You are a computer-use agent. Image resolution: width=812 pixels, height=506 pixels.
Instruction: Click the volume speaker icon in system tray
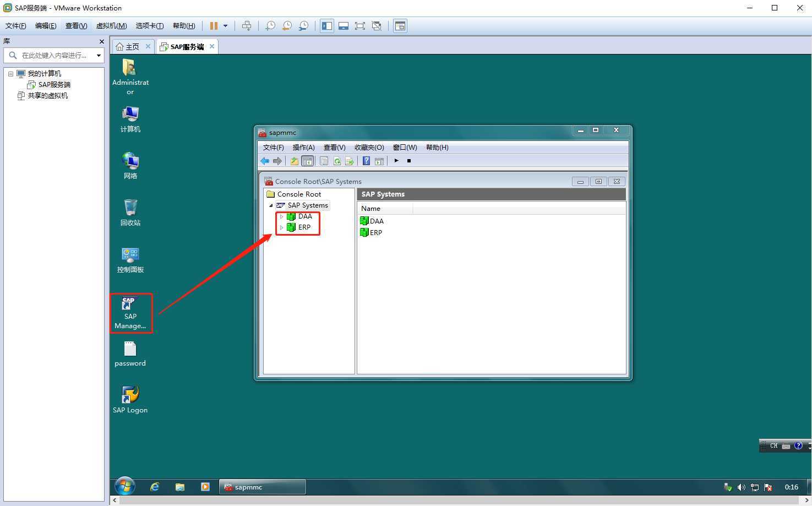coord(742,487)
